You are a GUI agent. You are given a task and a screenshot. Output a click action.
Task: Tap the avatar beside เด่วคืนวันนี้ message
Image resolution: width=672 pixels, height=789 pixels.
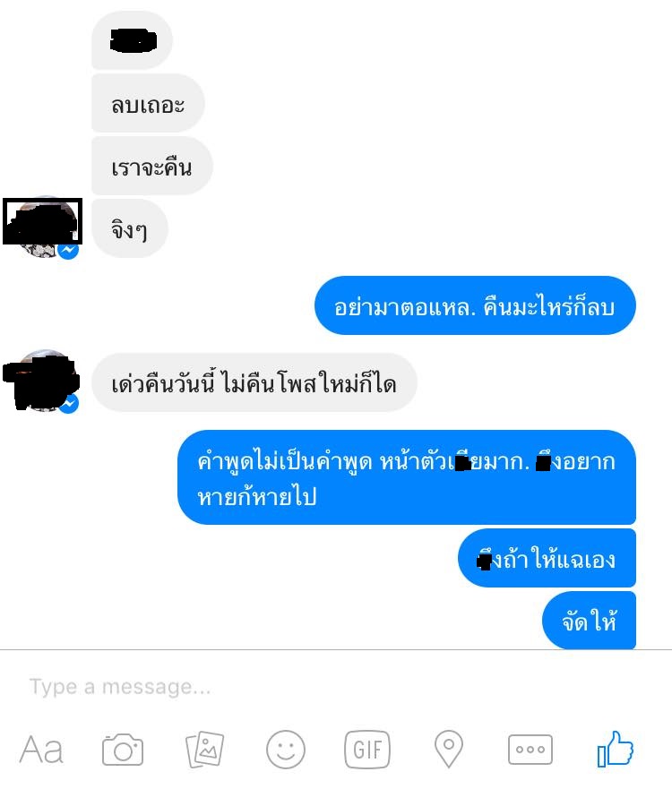(x=42, y=381)
